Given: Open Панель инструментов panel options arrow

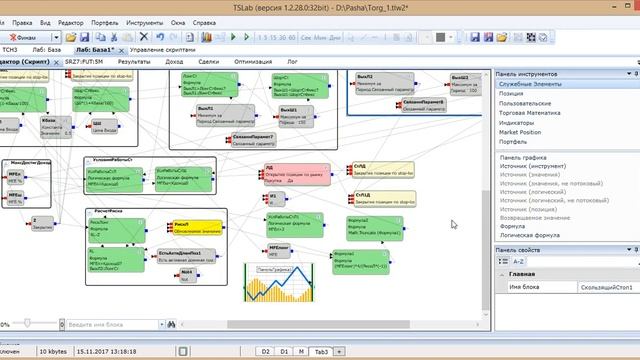Looking at the screenshot, I should click(629, 73).
